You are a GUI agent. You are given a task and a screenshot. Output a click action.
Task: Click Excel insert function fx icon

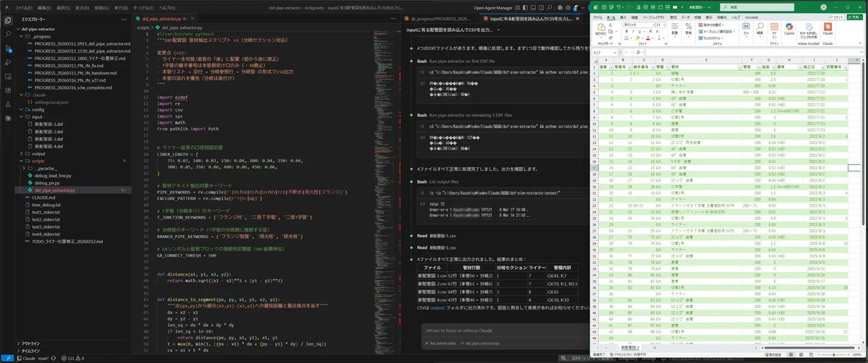638,52
